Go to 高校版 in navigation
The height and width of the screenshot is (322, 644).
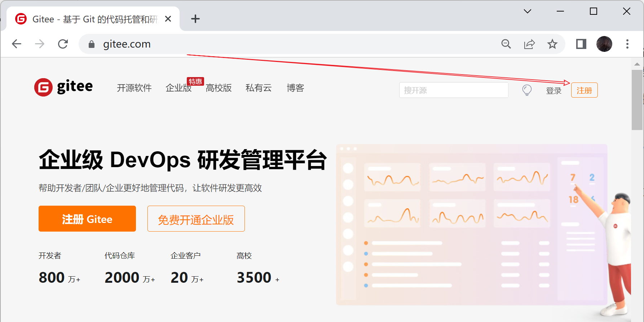(219, 88)
